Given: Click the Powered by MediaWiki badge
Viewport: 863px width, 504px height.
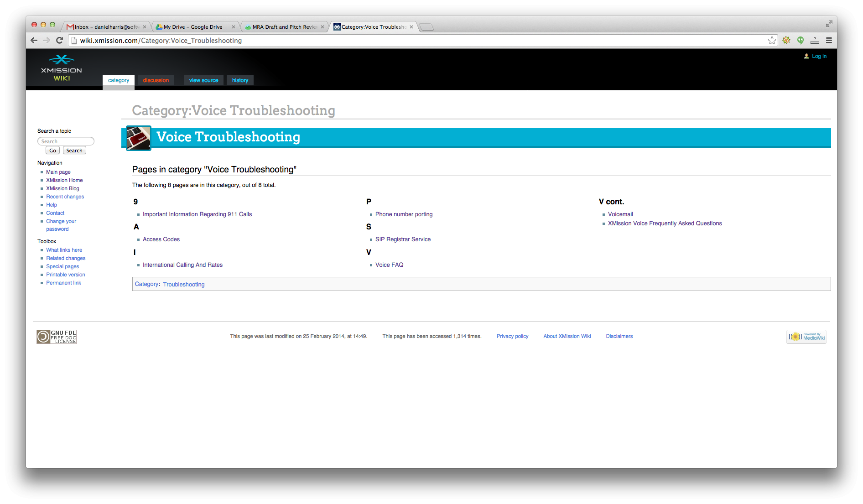Looking at the screenshot, I should tap(806, 337).
